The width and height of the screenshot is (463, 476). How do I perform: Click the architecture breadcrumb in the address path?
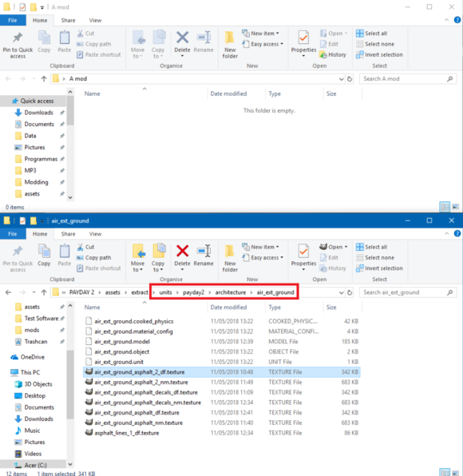point(231,292)
